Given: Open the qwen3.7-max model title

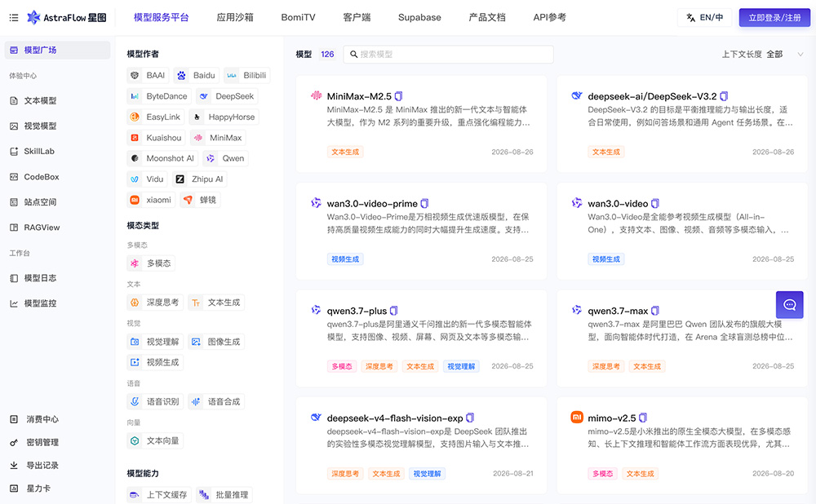Looking at the screenshot, I should [x=618, y=311].
